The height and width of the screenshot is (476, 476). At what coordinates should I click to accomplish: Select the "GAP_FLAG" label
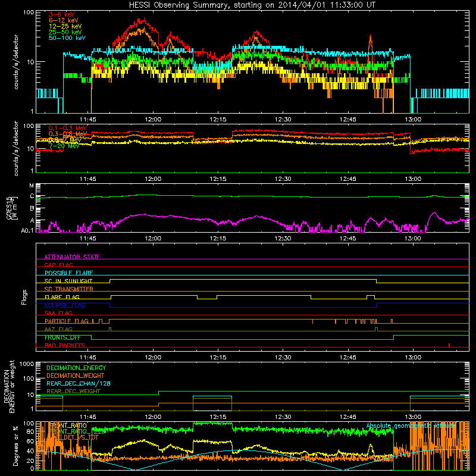(58, 265)
